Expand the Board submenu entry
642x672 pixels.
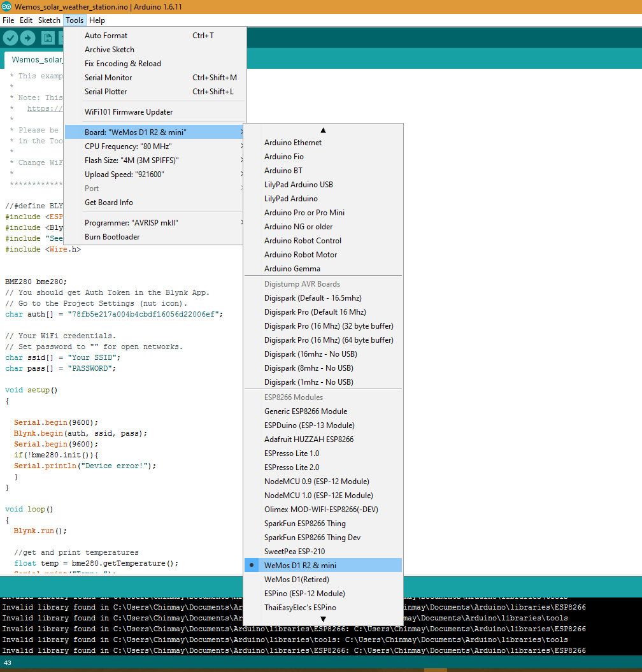pyautogui.click(x=155, y=132)
